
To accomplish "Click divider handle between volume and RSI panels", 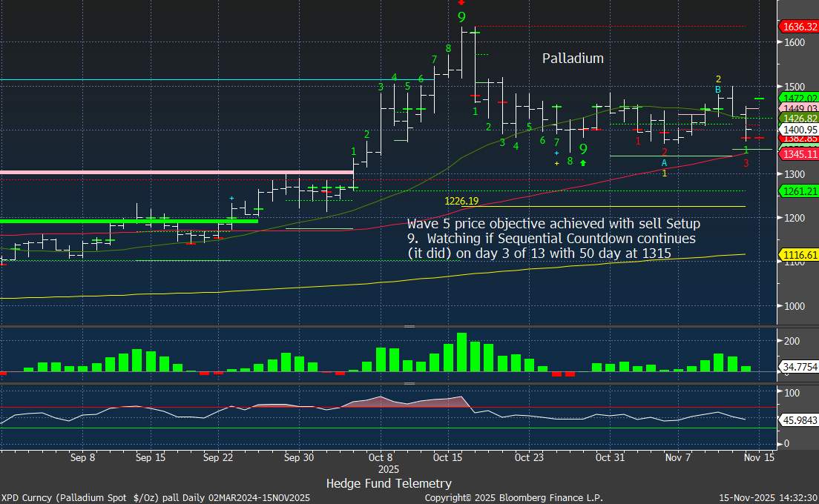I will point(409,383).
